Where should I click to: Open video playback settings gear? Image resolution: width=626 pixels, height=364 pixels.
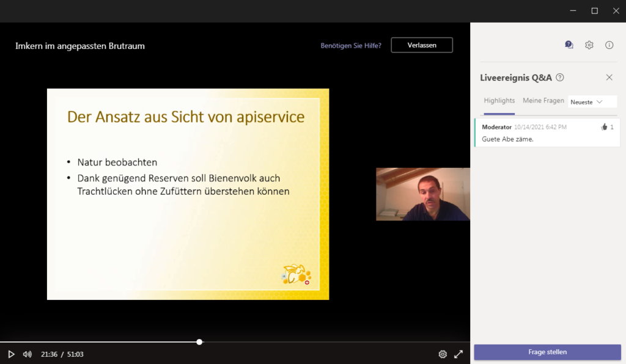pos(443,354)
